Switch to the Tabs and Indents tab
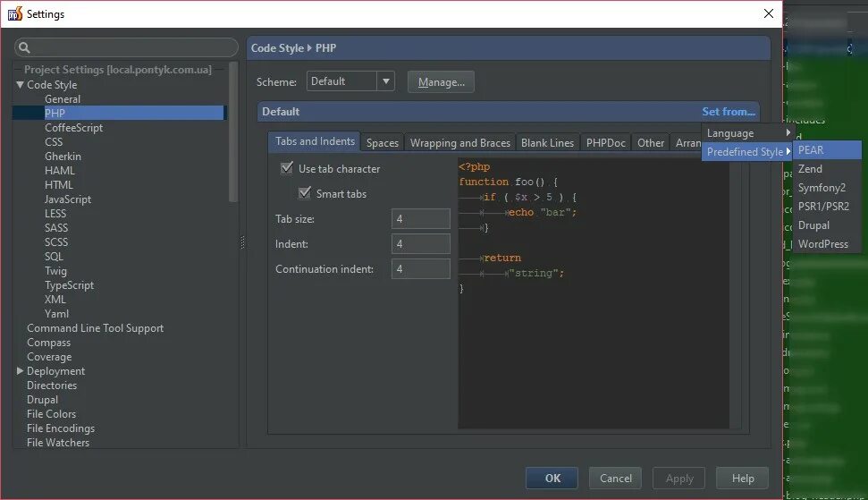The image size is (868, 500). 315,141
